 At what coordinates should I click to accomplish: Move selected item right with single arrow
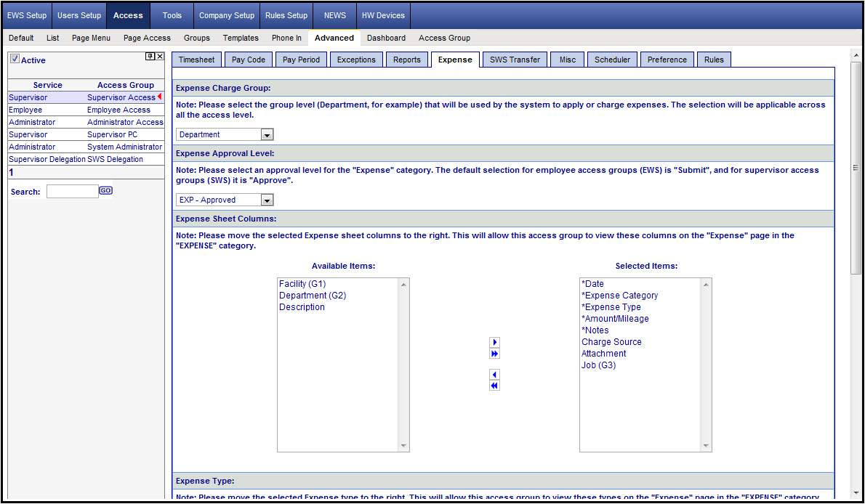(x=495, y=343)
